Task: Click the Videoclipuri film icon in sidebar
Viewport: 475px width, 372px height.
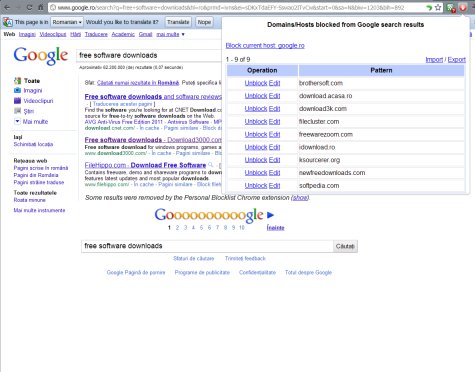Action: click(x=17, y=101)
